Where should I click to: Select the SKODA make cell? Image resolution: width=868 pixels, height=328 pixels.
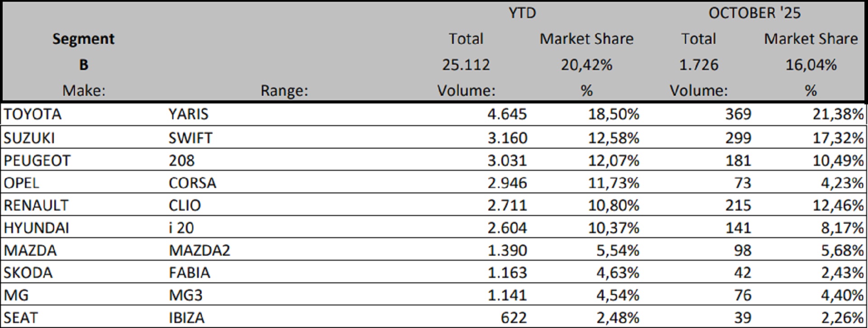point(28,273)
